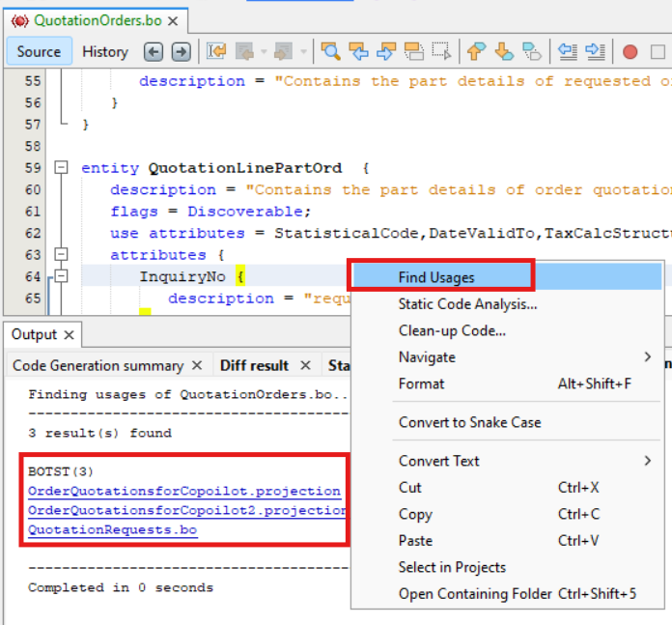Open OrderQuotationsforCopoilot.projection link
The width and height of the screenshot is (672, 625).
tap(184, 492)
